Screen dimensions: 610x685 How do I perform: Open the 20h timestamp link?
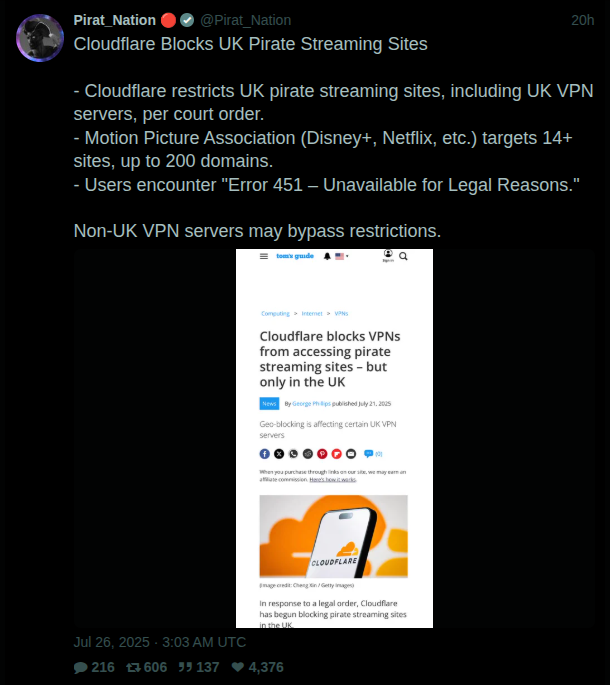(x=582, y=20)
